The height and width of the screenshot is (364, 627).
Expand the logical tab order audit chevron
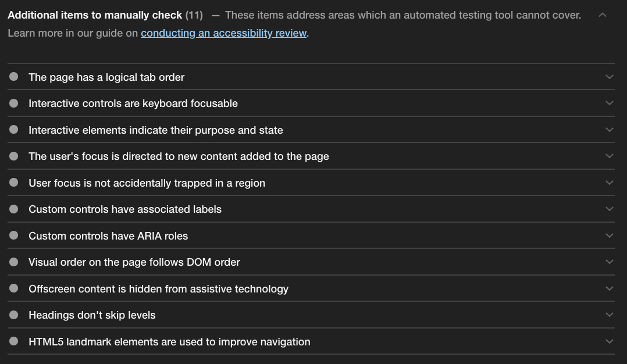[x=610, y=77]
